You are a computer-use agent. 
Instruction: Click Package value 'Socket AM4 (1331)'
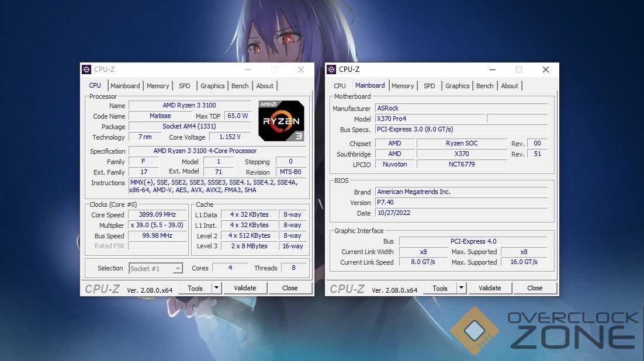click(189, 127)
